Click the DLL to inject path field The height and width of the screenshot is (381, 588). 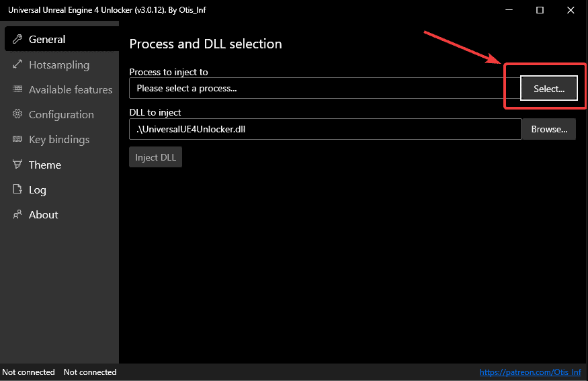[x=325, y=129]
